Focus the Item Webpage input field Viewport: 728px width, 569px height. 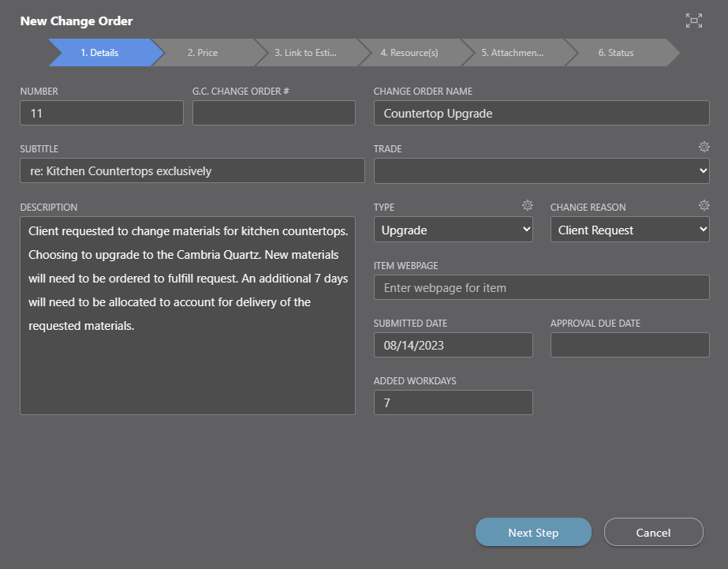coord(541,288)
